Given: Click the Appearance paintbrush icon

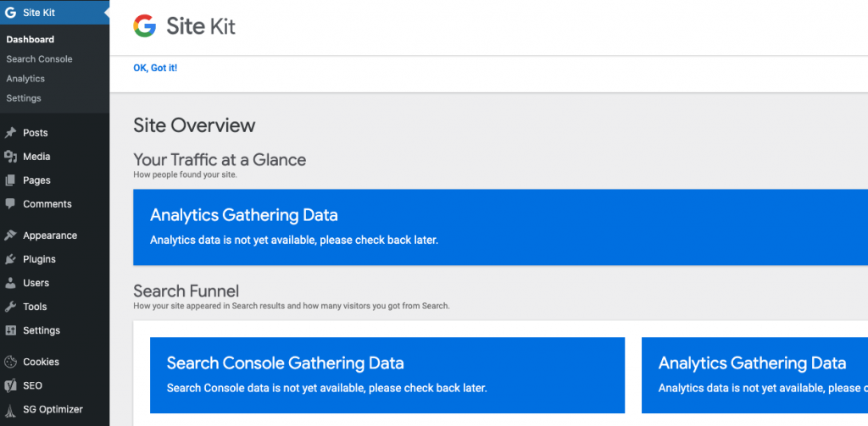Looking at the screenshot, I should [10, 235].
